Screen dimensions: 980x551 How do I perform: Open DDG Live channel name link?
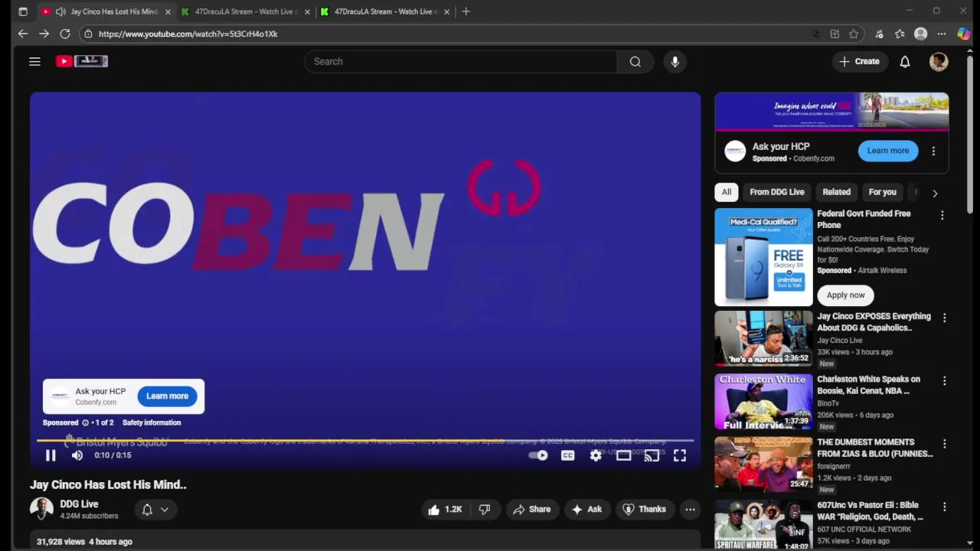click(79, 504)
